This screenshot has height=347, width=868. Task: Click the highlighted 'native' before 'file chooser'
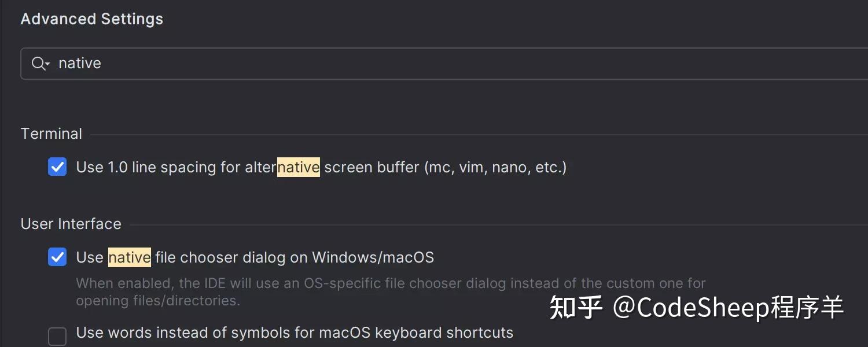tap(128, 257)
